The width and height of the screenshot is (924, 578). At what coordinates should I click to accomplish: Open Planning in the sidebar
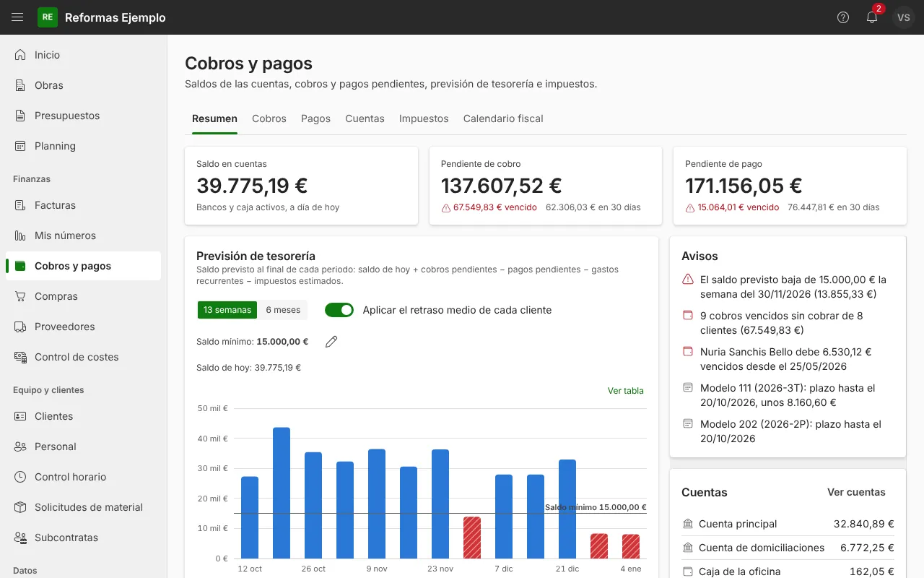point(83,146)
